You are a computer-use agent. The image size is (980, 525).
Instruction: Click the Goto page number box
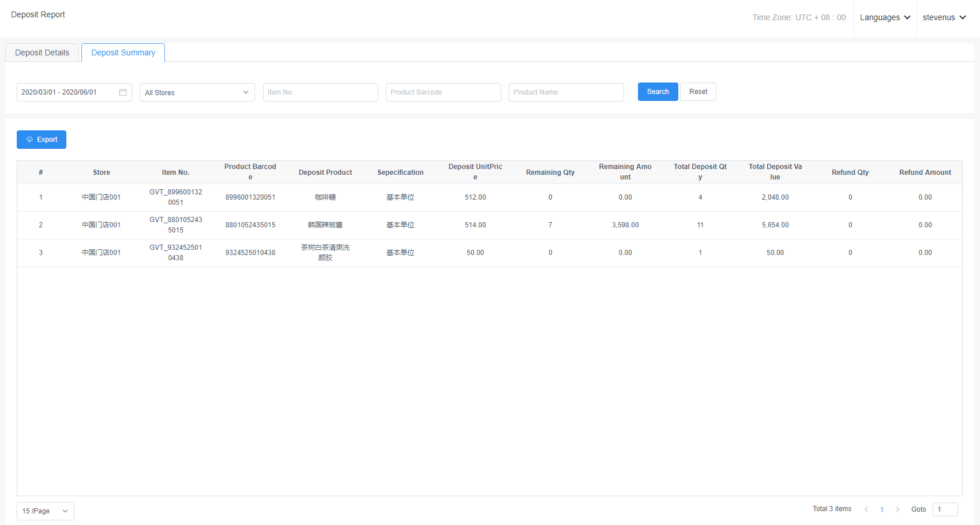pyautogui.click(x=945, y=509)
